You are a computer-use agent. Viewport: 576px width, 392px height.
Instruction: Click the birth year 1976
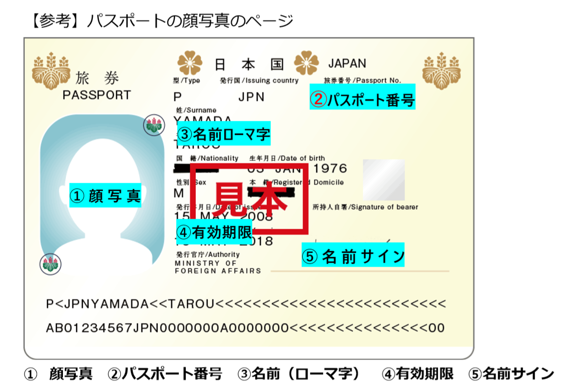[x=330, y=168]
